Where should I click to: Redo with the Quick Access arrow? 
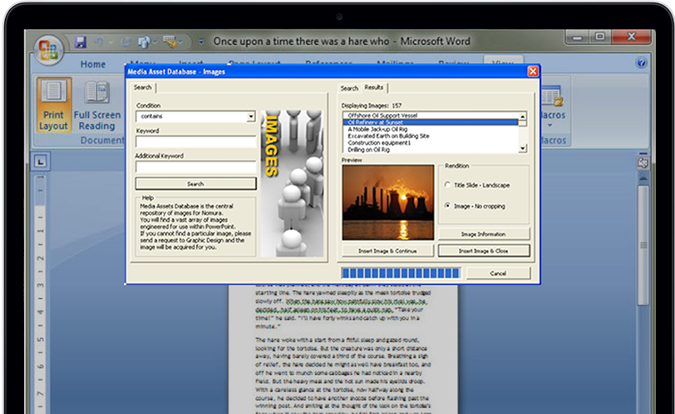(x=126, y=42)
